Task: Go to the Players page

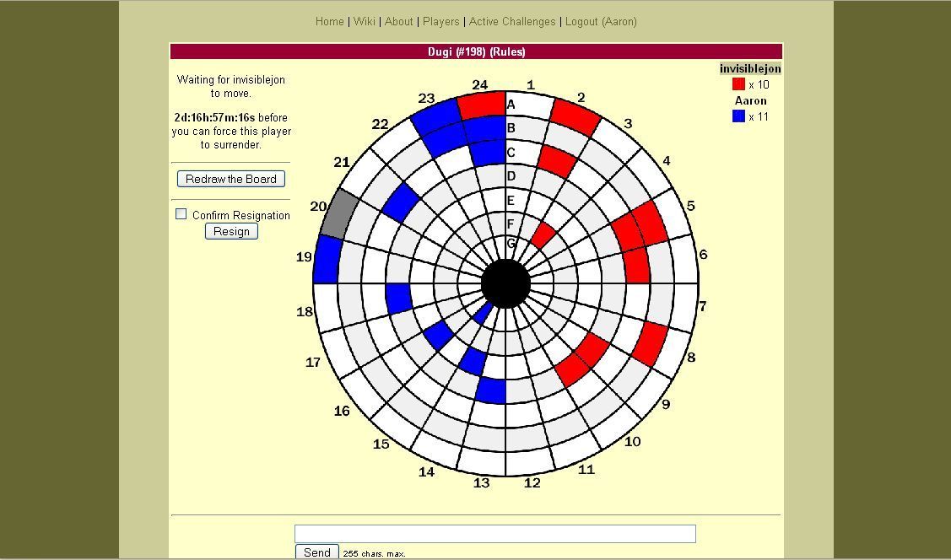Action: [441, 21]
